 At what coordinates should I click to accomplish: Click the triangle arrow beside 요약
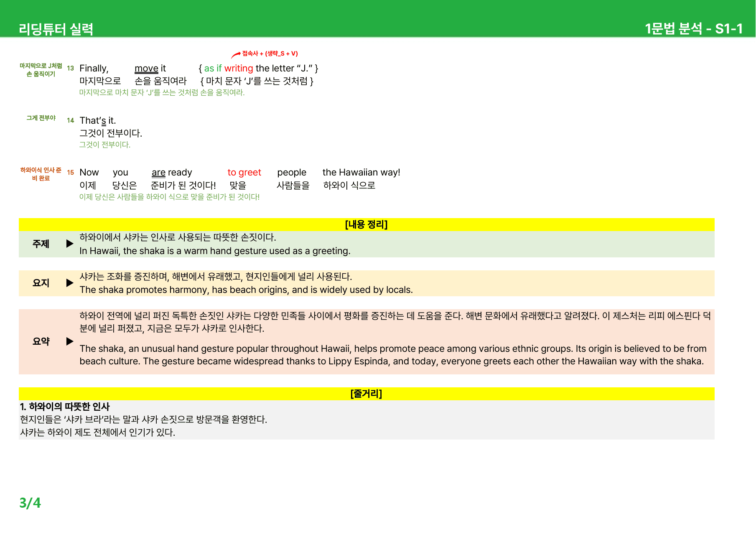70,341
